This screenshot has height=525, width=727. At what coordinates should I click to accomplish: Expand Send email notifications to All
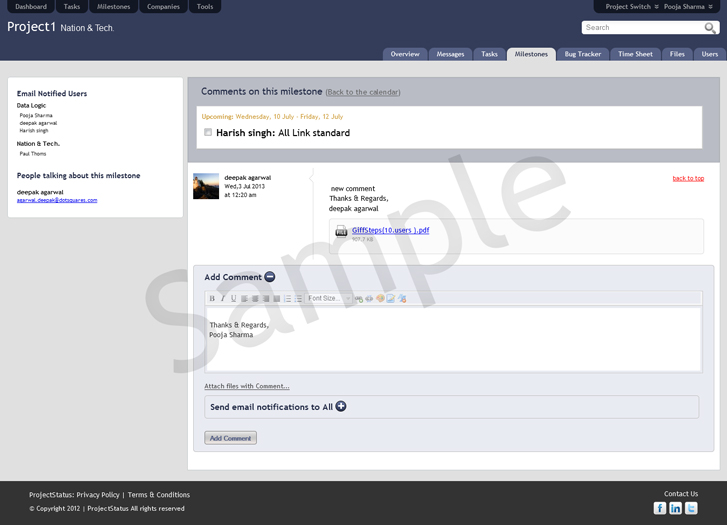click(341, 406)
